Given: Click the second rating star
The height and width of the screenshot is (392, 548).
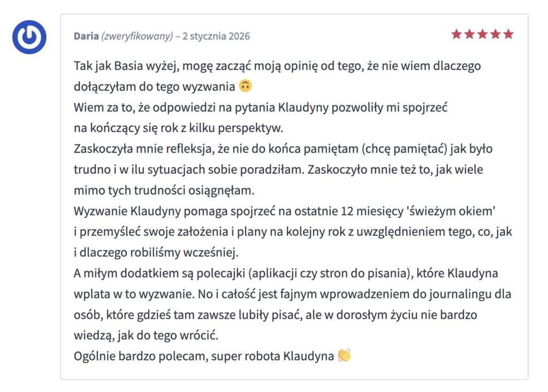Looking at the screenshot, I should point(469,35).
